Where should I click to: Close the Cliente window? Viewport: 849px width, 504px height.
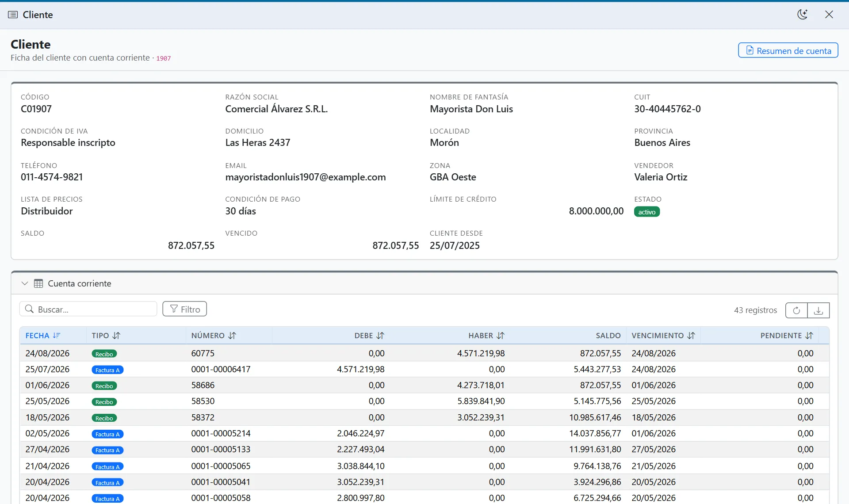[829, 15]
